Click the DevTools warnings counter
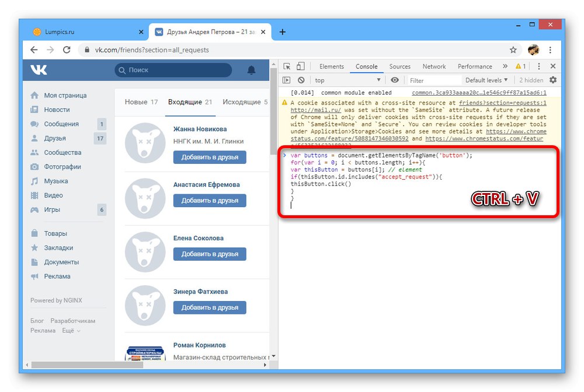The width and height of the screenshot is (584, 392). (521, 66)
